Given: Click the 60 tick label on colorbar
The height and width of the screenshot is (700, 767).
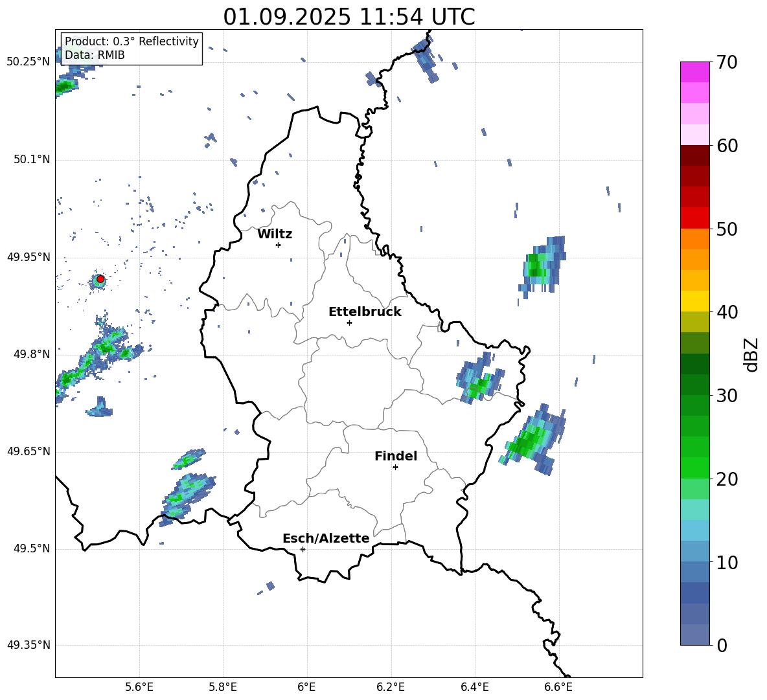Looking at the screenshot, I should click(x=726, y=146).
